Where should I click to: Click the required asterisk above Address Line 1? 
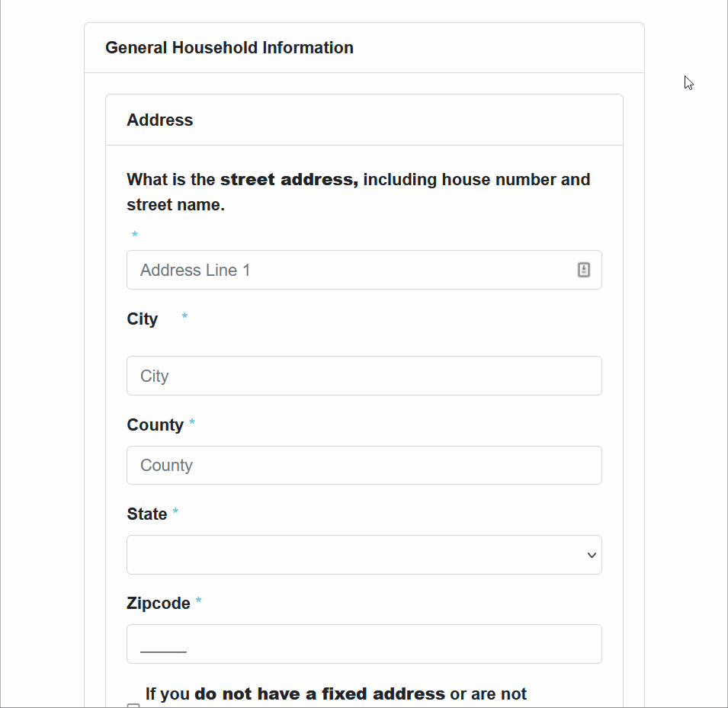point(134,235)
